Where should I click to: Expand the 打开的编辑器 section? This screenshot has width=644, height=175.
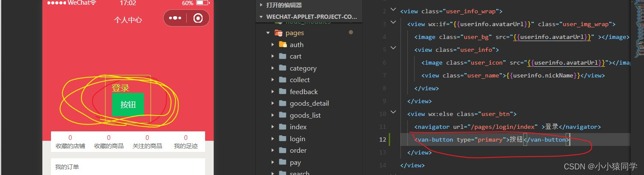[261, 5]
